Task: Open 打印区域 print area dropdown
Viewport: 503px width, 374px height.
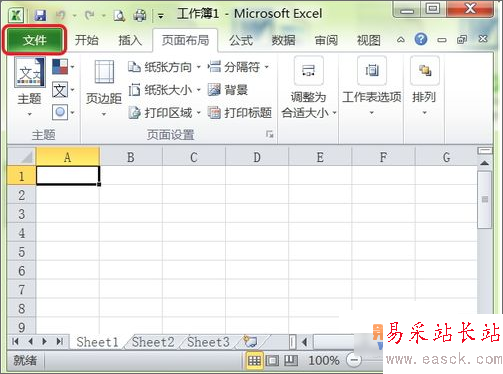Action: [164, 113]
